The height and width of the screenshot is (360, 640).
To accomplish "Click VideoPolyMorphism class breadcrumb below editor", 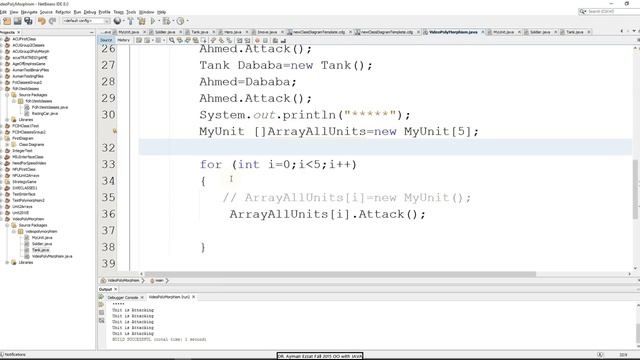I will 120,281.
